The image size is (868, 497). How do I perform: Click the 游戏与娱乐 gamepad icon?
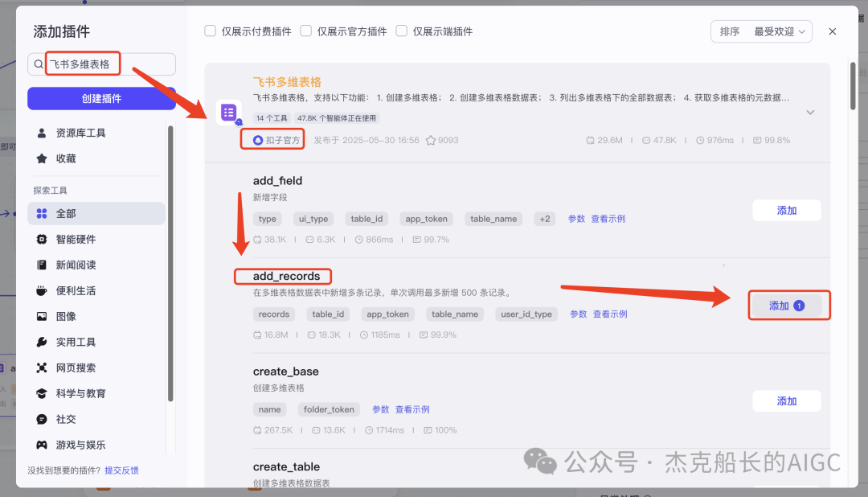pyautogui.click(x=42, y=445)
